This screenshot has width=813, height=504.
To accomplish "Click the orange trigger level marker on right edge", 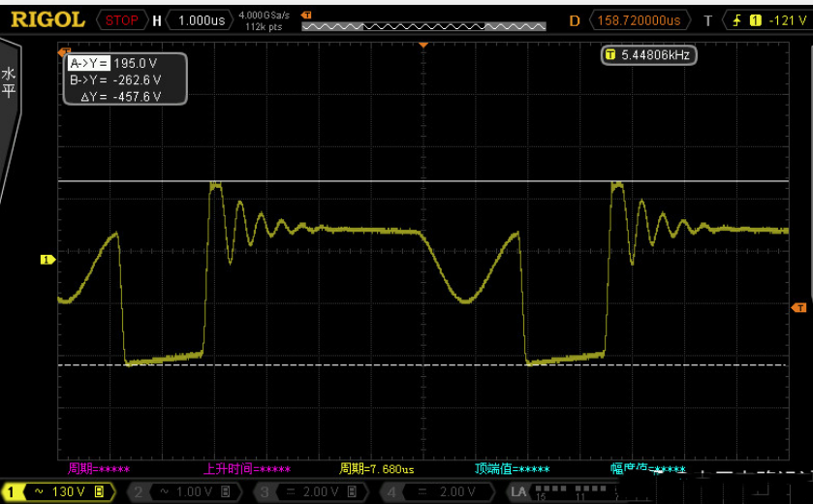I will point(799,307).
